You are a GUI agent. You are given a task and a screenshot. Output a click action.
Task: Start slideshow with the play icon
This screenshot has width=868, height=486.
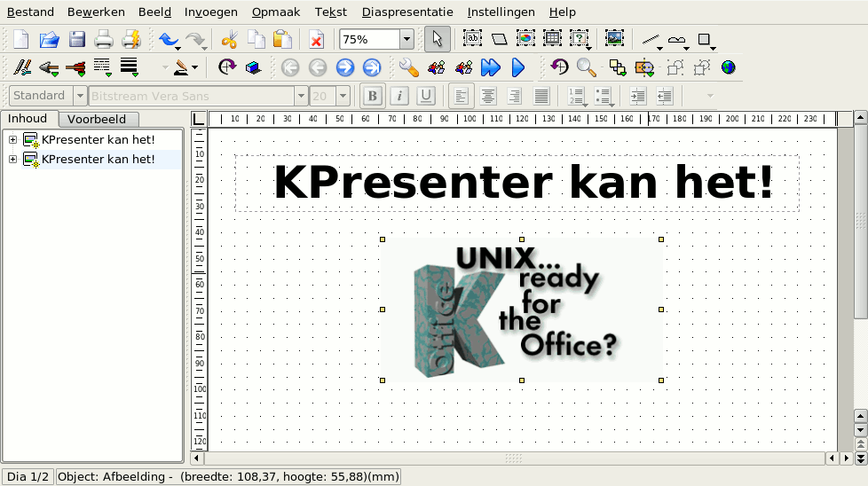pos(518,67)
